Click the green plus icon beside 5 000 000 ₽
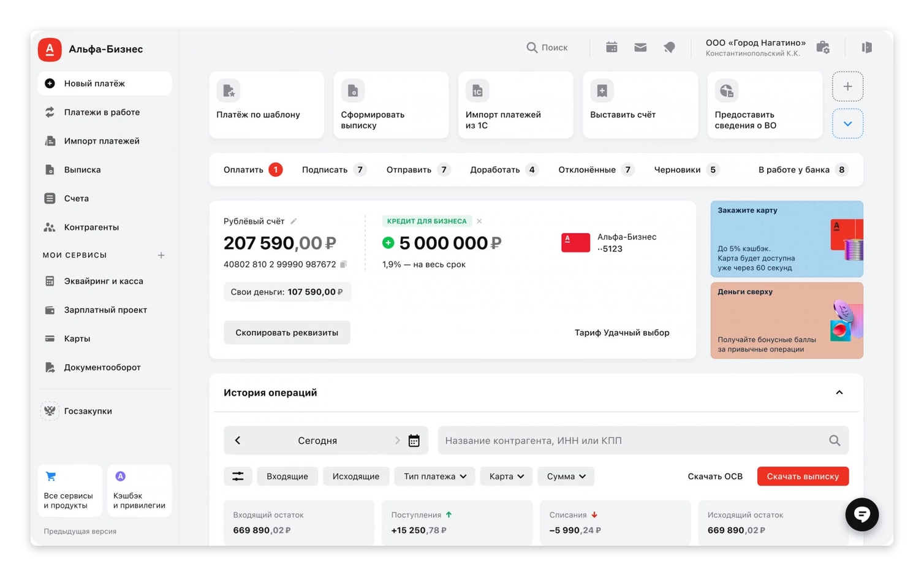Viewport: 924px width, 577px height. [388, 243]
